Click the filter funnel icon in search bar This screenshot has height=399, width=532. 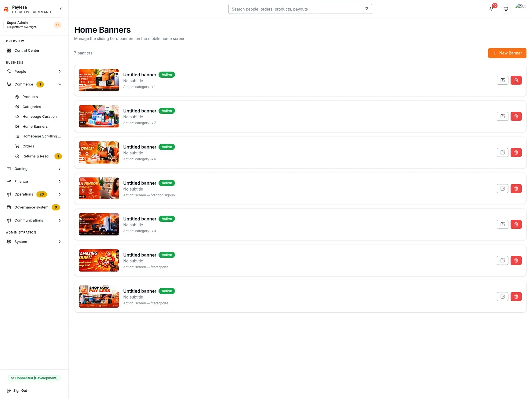(x=367, y=9)
